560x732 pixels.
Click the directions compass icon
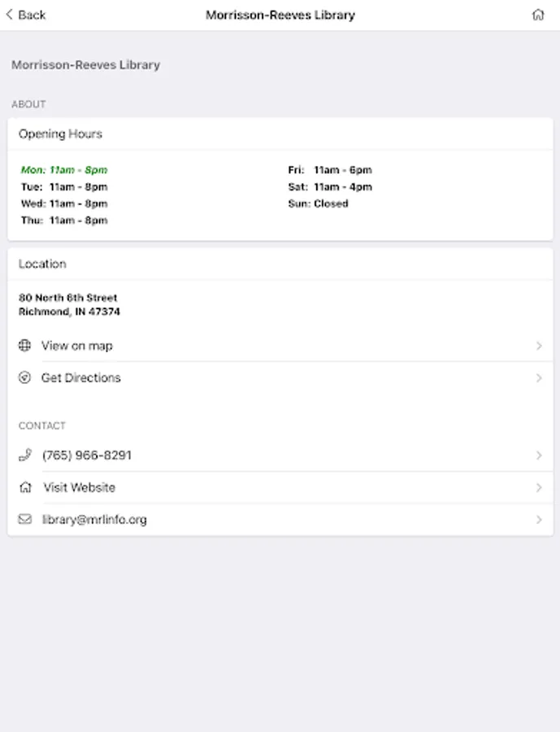pos(24,377)
